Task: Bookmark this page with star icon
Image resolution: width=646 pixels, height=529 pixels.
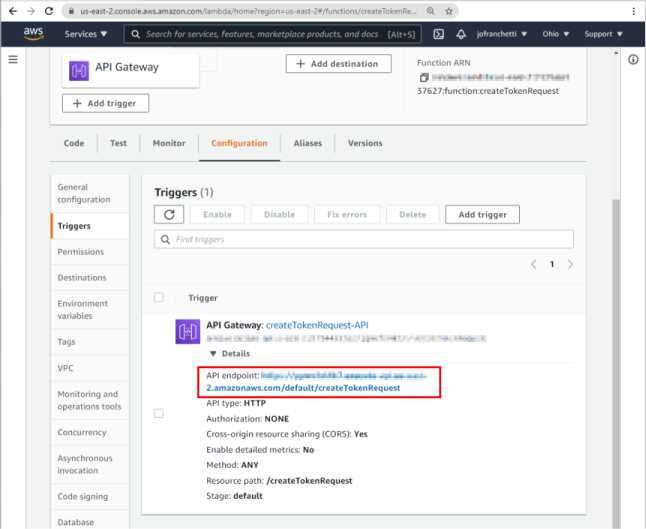Action: (449, 11)
